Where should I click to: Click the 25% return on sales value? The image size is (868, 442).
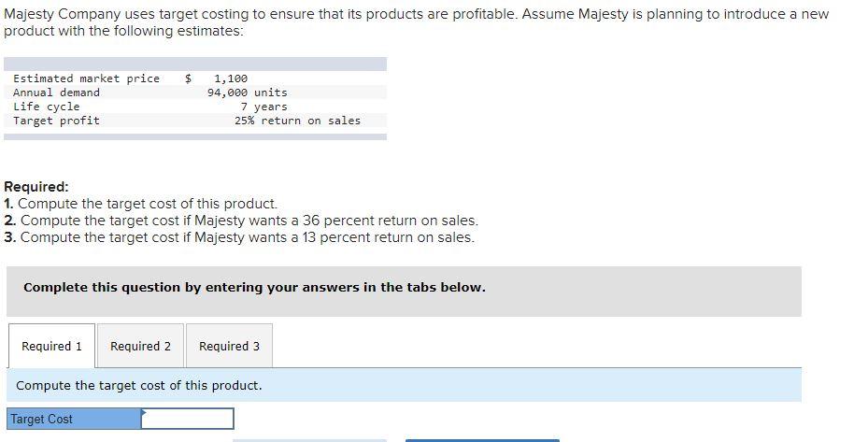coord(297,121)
